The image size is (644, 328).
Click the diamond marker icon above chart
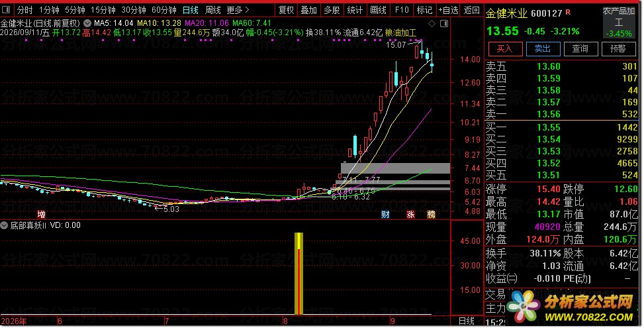(x=432, y=24)
